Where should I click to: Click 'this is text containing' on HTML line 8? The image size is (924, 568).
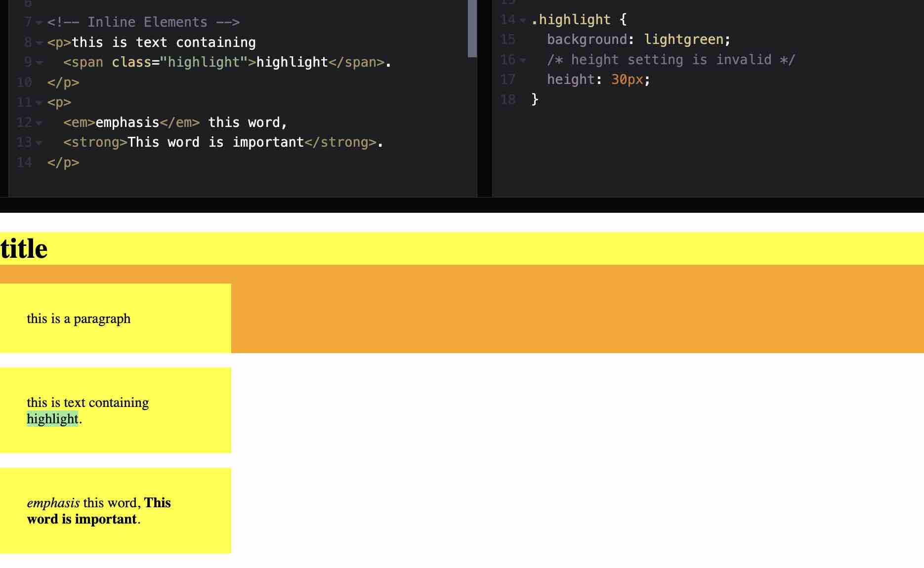click(164, 42)
